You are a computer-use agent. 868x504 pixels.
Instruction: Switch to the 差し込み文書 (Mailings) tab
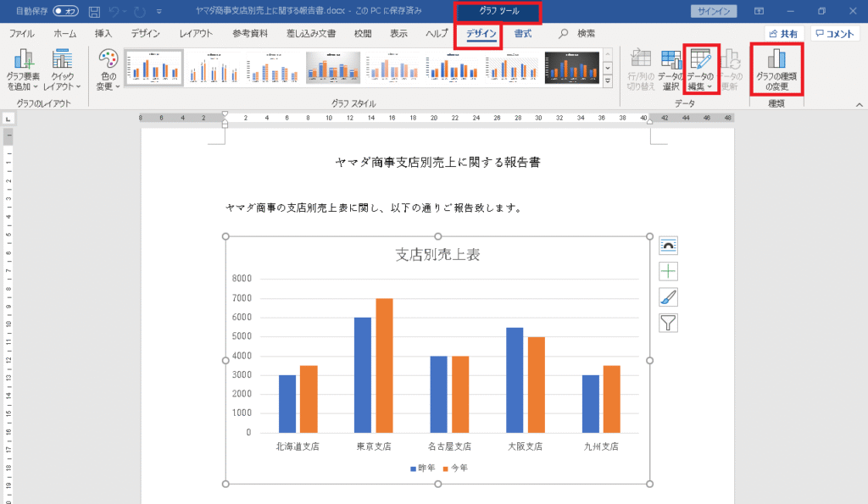tap(311, 33)
